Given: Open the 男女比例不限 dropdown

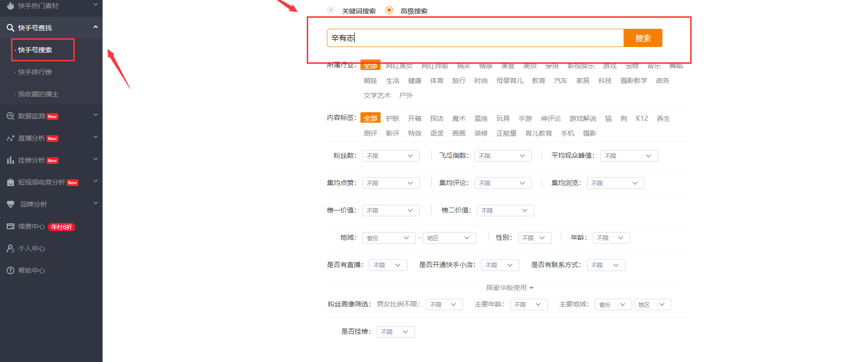Looking at the screenshot, I should click(444, 304).
